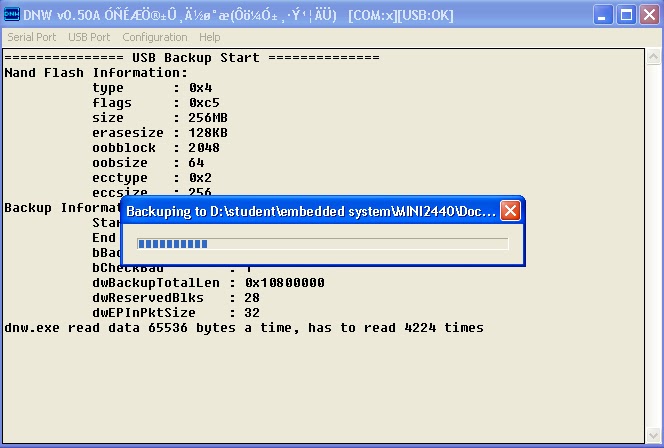Click the backup progress bar

point(323,243)
